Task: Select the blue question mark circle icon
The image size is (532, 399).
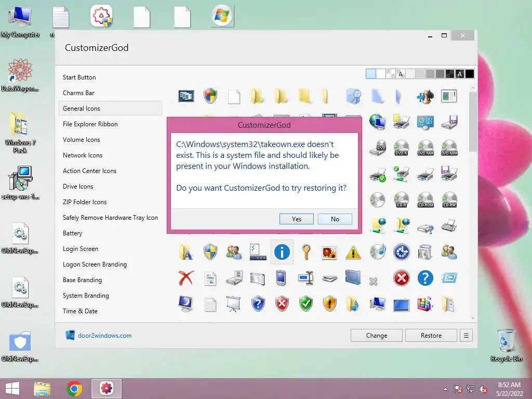Action: 425,278
